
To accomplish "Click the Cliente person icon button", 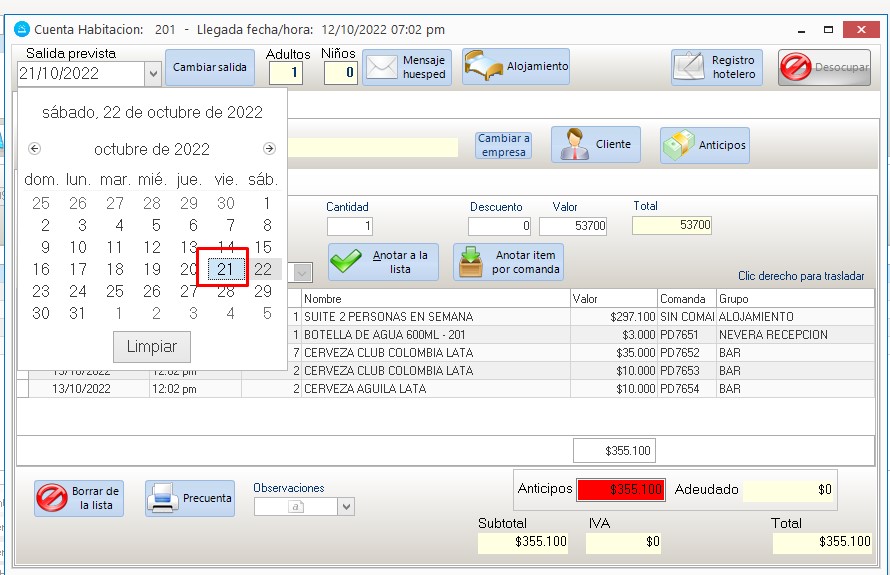I will [596, 144].
